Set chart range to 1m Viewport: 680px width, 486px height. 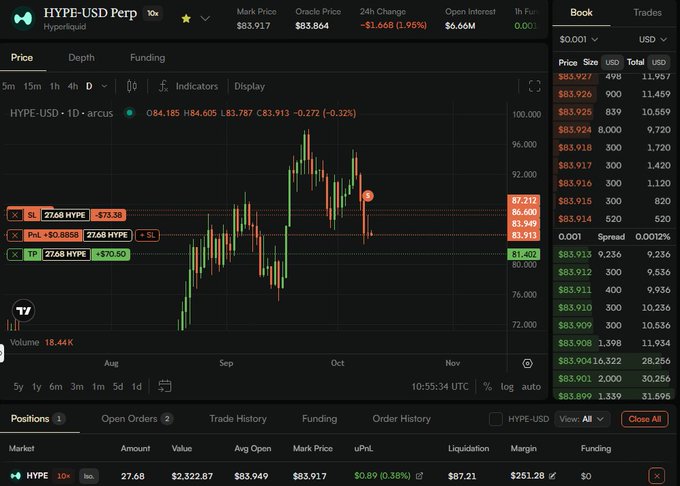[x=98, y=386]
